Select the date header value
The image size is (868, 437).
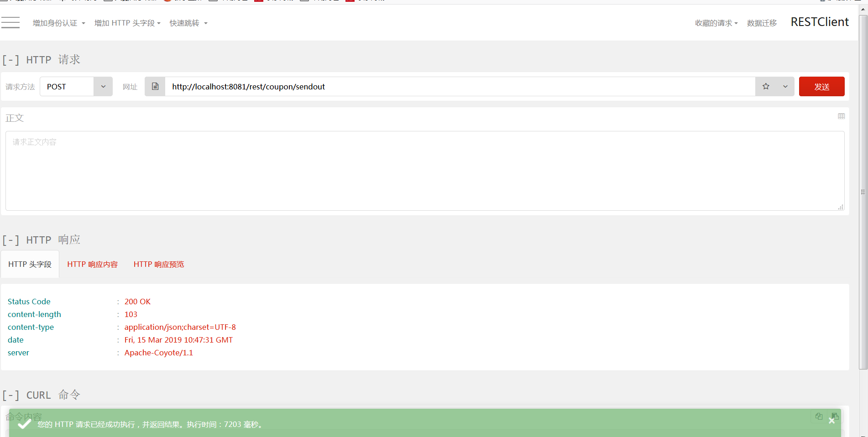[178, 340]
